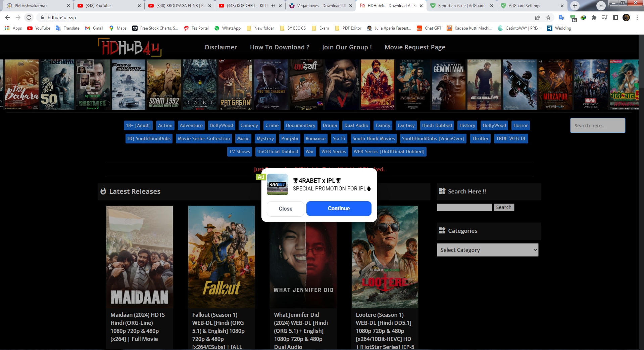Close the 4RABET ad popup
644x350 pixels.
286,209
